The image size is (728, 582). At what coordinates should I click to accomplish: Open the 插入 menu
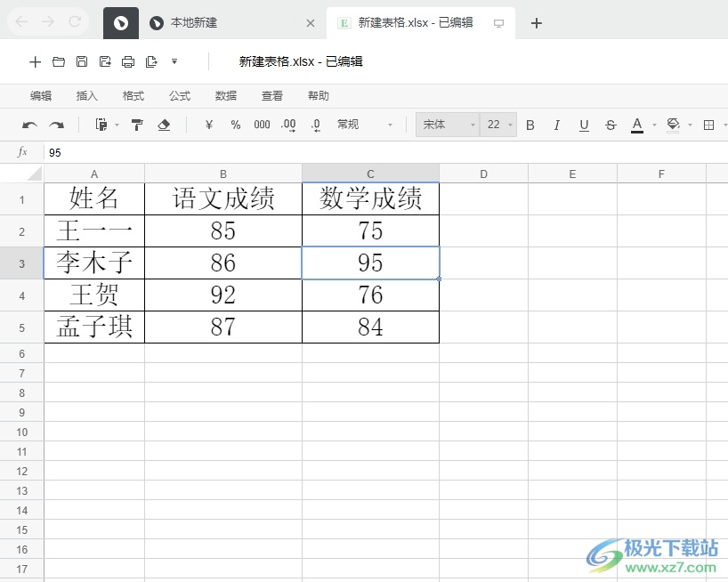[87, 95]
